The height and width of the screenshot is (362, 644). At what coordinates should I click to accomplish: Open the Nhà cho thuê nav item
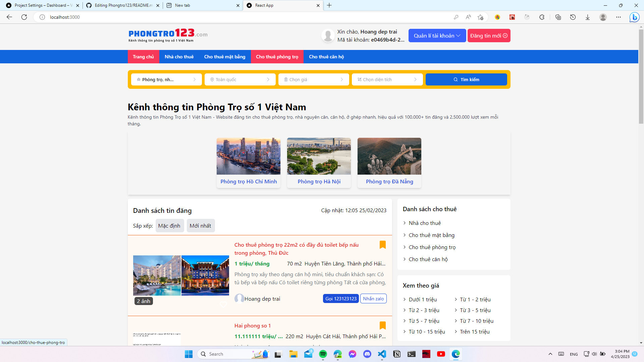[179, 57]
